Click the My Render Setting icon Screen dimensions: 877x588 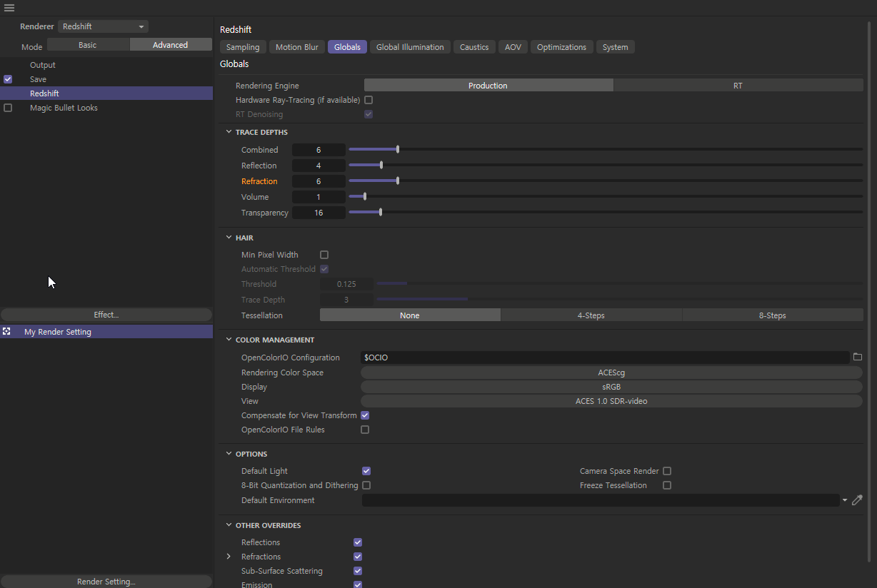pyautogui.click(x=6, y=332)
